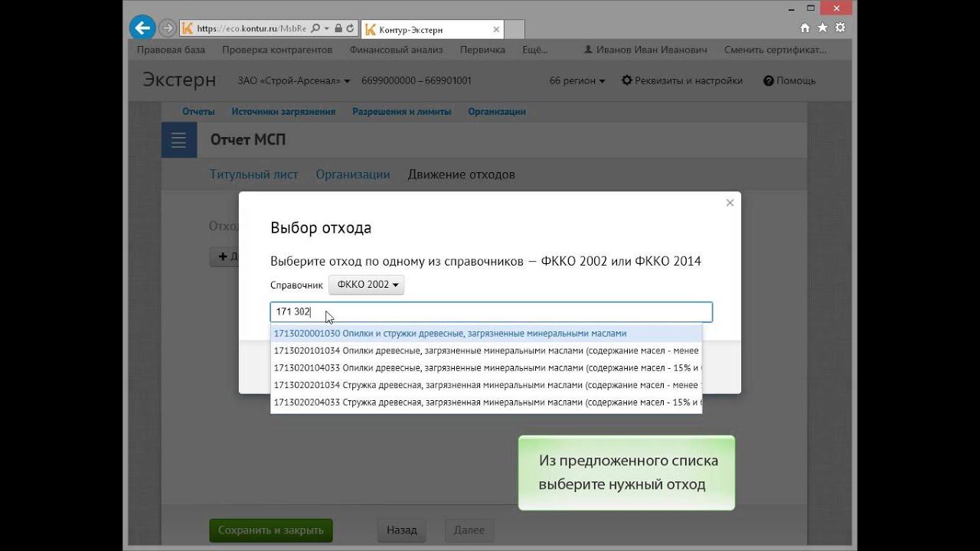This screenshot has height=551, width=980.
Task: Switch to Движение отходов tab
Action: (461, 174)
